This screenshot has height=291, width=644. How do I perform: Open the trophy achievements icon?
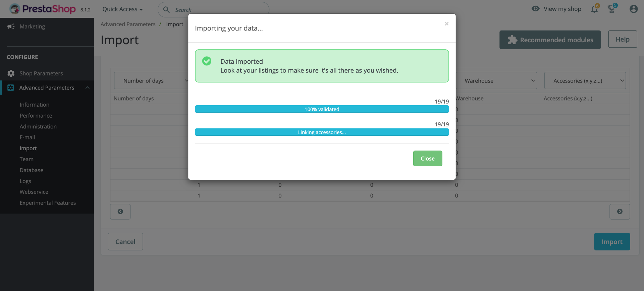tap(611, 9)
